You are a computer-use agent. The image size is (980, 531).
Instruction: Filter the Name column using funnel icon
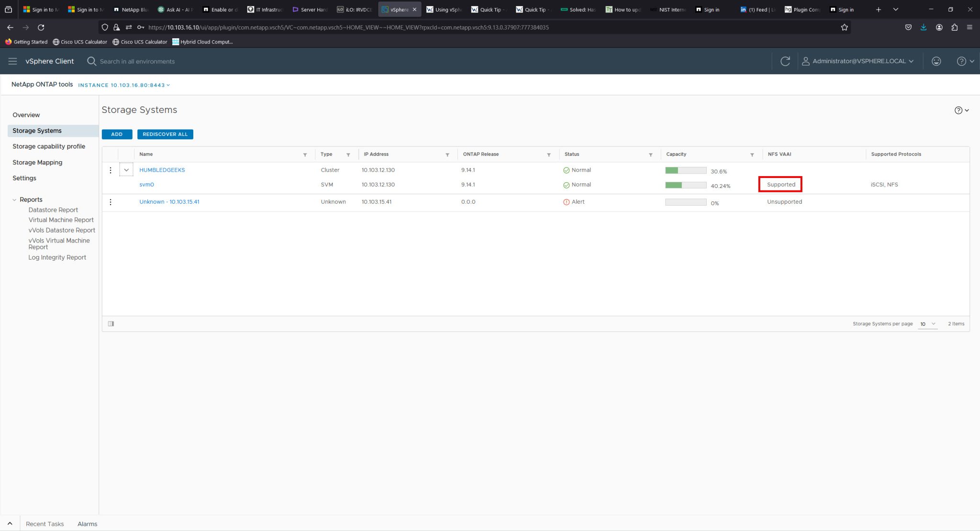(305, 155)
